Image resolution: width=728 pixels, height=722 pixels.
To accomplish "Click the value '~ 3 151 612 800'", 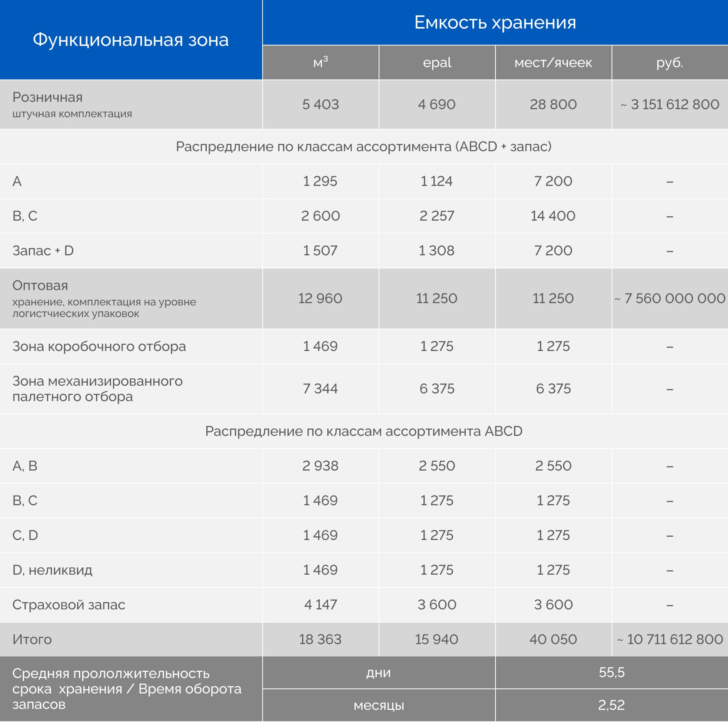I will click(x=670, y=105).
